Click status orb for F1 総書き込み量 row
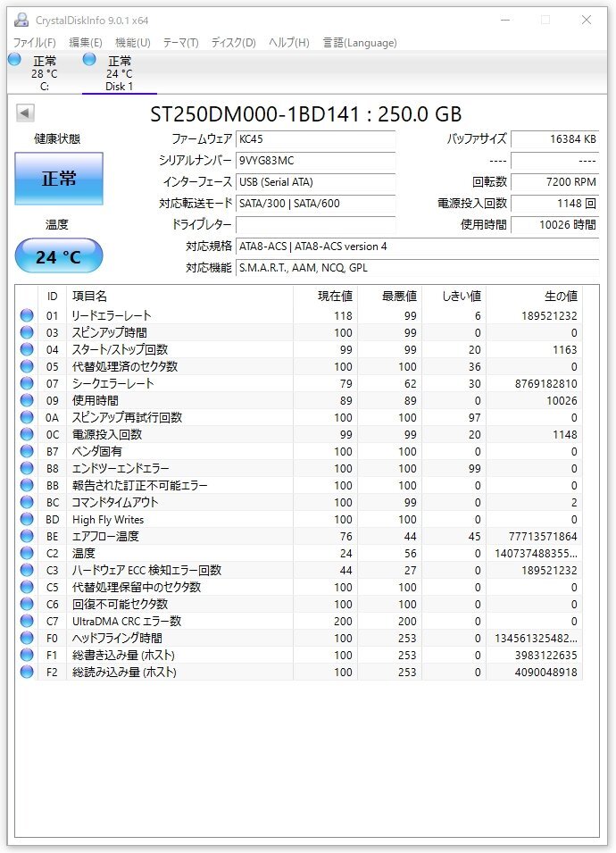The image size is (616, 853). 27,655
